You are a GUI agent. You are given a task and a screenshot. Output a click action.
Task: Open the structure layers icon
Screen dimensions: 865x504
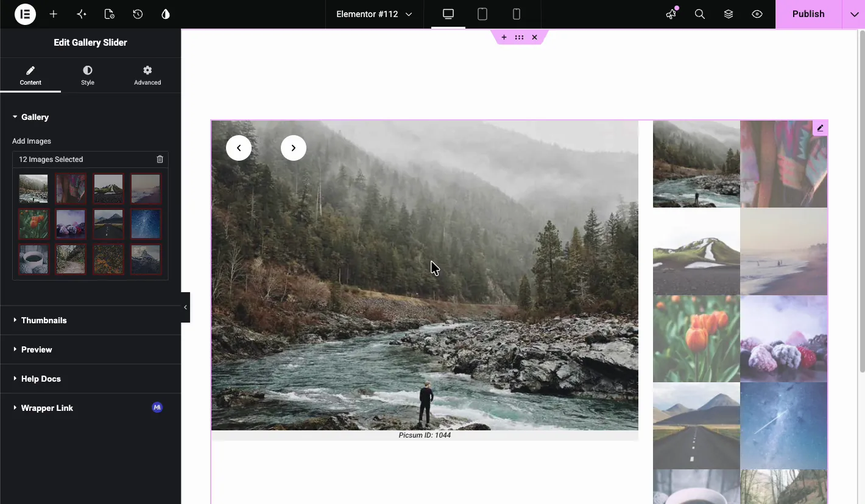pos(729,14)
